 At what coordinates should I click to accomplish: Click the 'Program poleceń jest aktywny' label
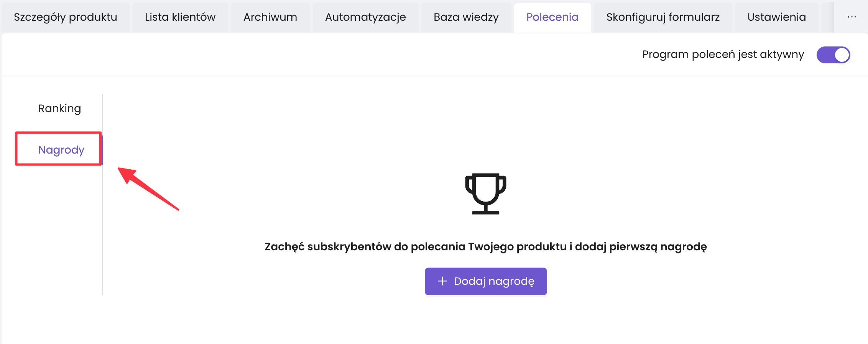723,55
